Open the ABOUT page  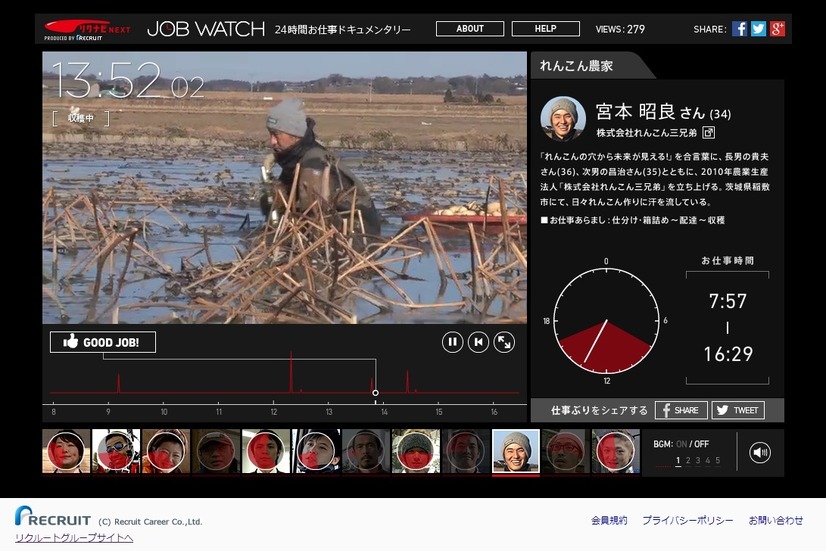[x=470, y=29]
